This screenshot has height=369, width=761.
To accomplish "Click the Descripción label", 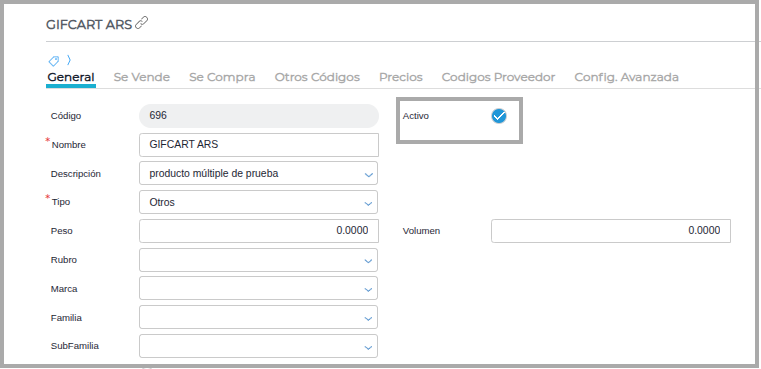I will click(76, 174).
